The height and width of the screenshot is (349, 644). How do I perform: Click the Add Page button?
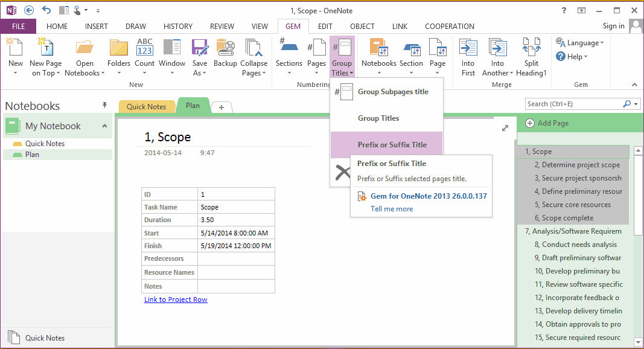[x=547, y=123]
